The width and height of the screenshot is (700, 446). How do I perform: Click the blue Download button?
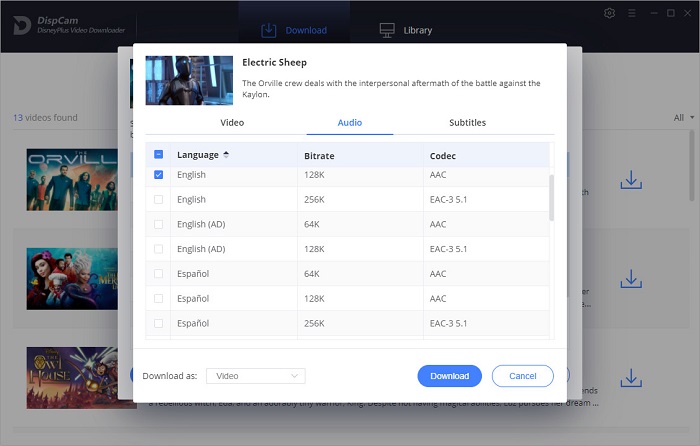[x=450, y=376]
